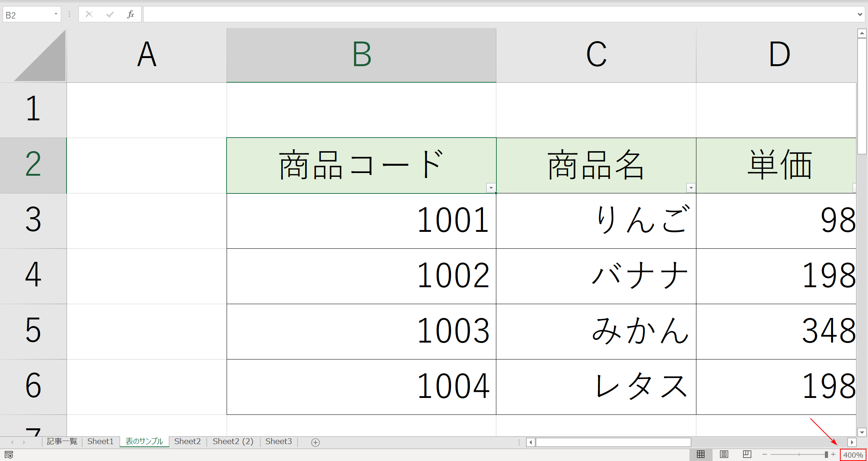
Task: Click the right sheet navigation arrow
Action: (x=853, y=442)
